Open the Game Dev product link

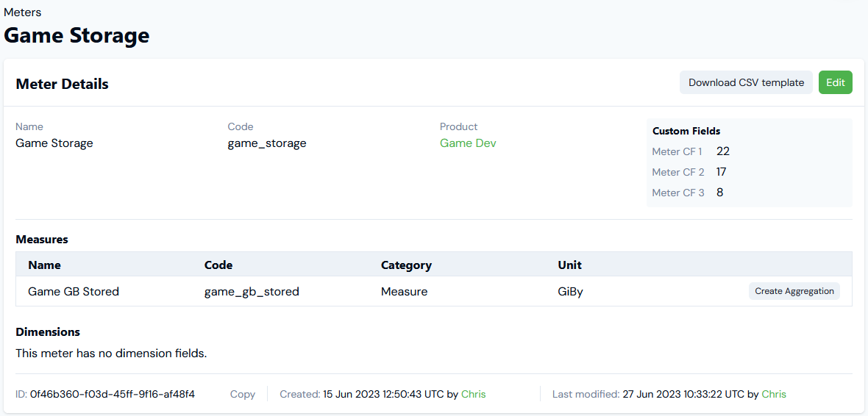point(468,143)
